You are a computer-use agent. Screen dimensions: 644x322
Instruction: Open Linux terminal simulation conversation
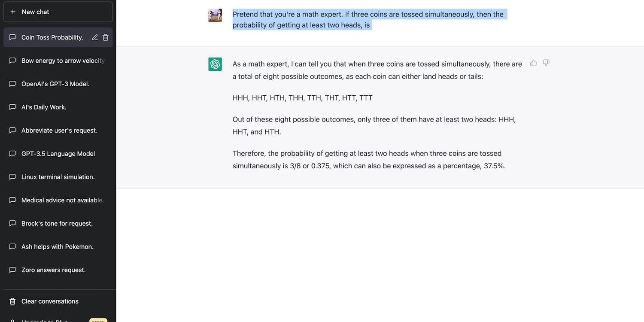(58, 177)
